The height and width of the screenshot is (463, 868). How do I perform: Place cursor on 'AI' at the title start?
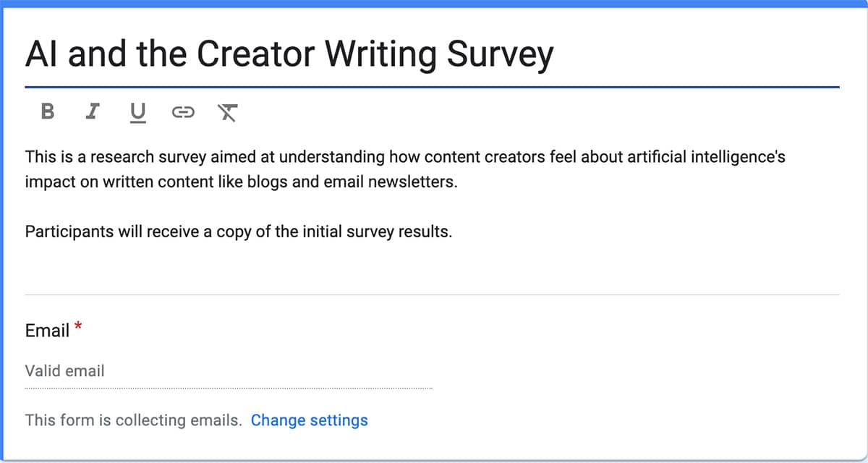[x=41, y=54]
